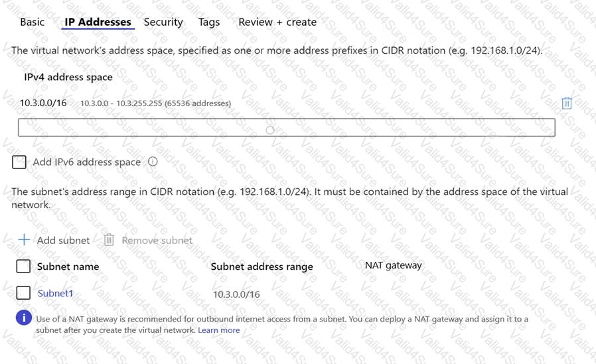The image size is (596, 364).
Task: Tick the select-all checkbox beside Subnet name header
Action: click(23, 266)
